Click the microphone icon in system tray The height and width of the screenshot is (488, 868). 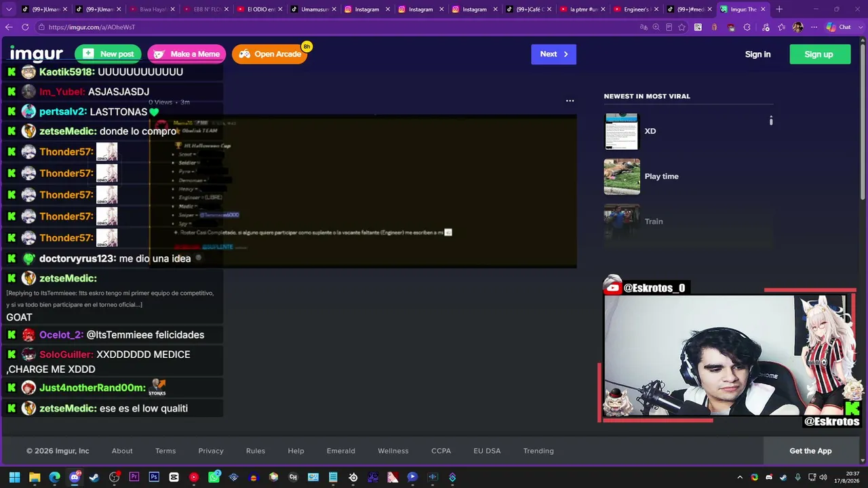[x=797, y=477]
